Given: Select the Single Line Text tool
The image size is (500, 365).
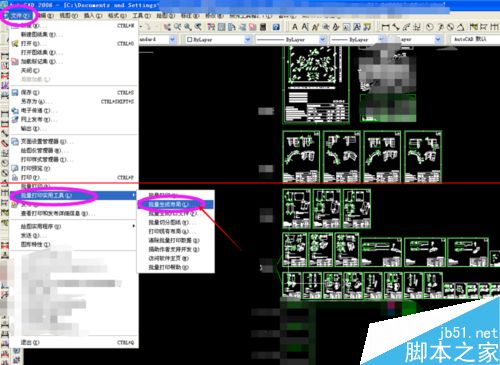Looking at the screenshot, I should 305,27.
